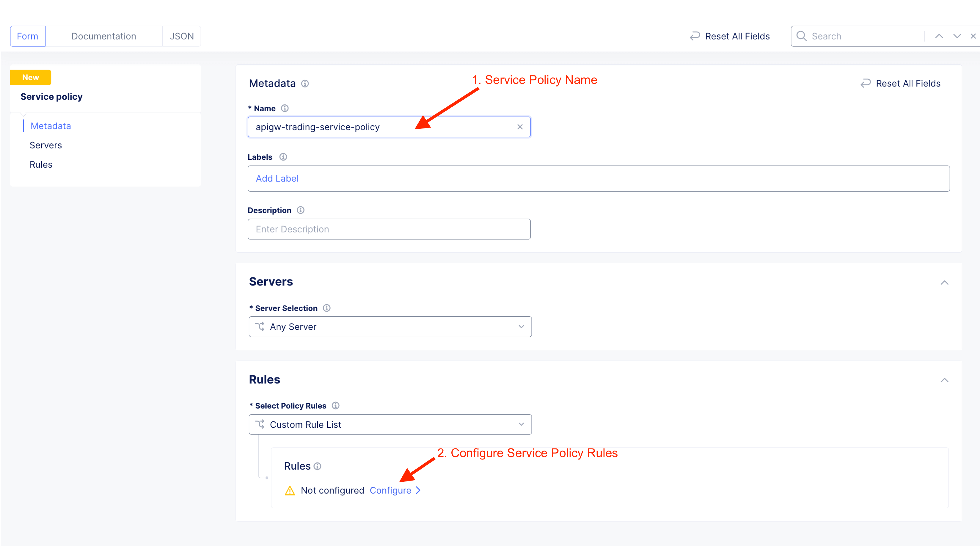Select Servers in the left sidebar
The image size is (980, 546).
point(46,145)
